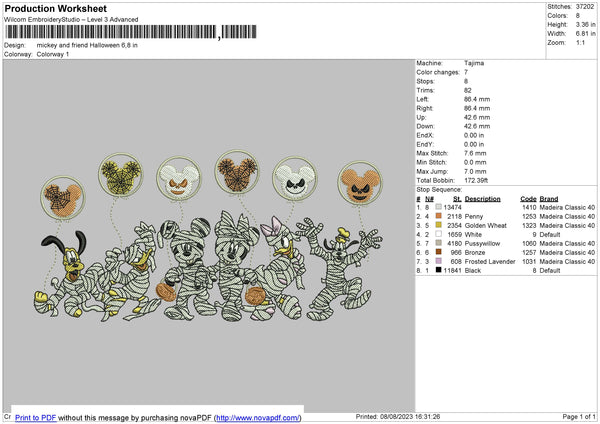
Task: Click the Penny orange color swatch
Action: point(439,216)
